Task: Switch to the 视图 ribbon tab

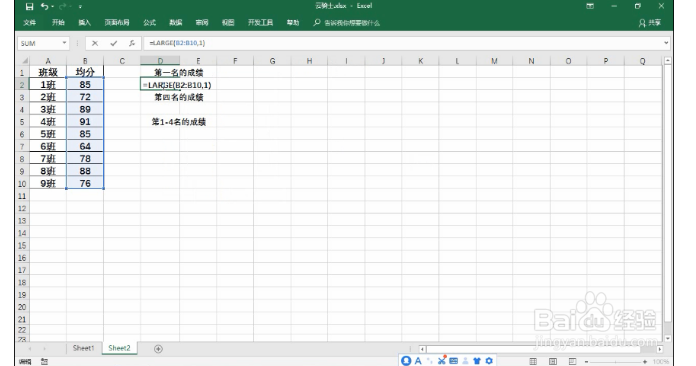Action: tap(228, 23)
